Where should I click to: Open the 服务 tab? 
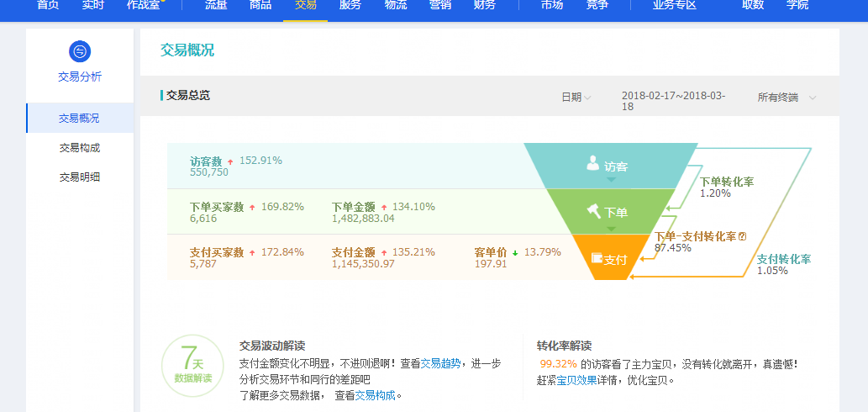click(x=350, y=6)
